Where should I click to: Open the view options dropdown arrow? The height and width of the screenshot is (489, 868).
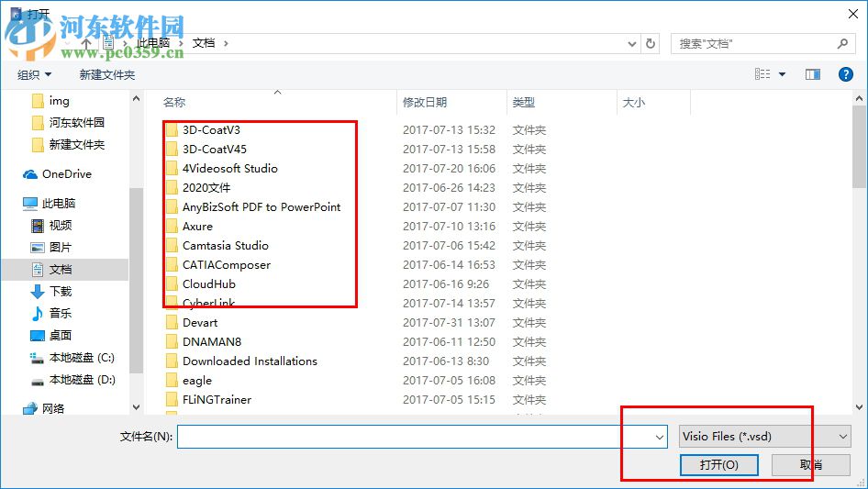[x=782, y=74]
